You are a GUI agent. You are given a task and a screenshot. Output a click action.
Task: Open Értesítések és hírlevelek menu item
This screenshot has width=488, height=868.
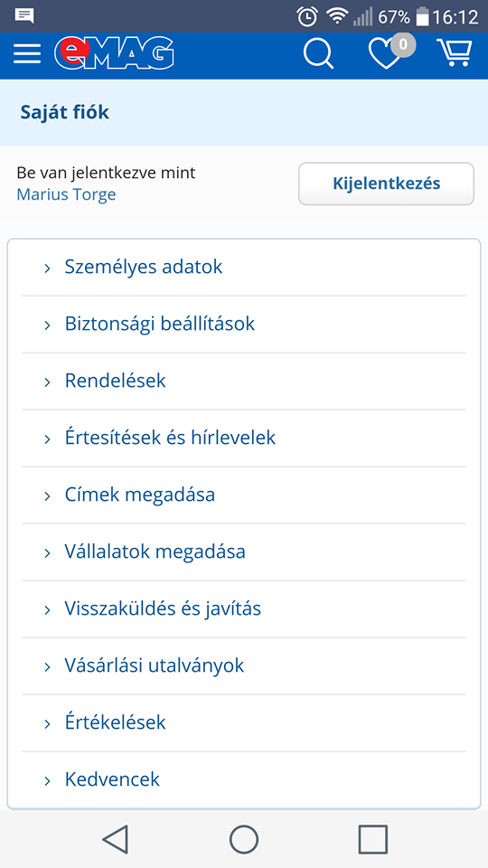pyautogui.click(x=244, y=438)
